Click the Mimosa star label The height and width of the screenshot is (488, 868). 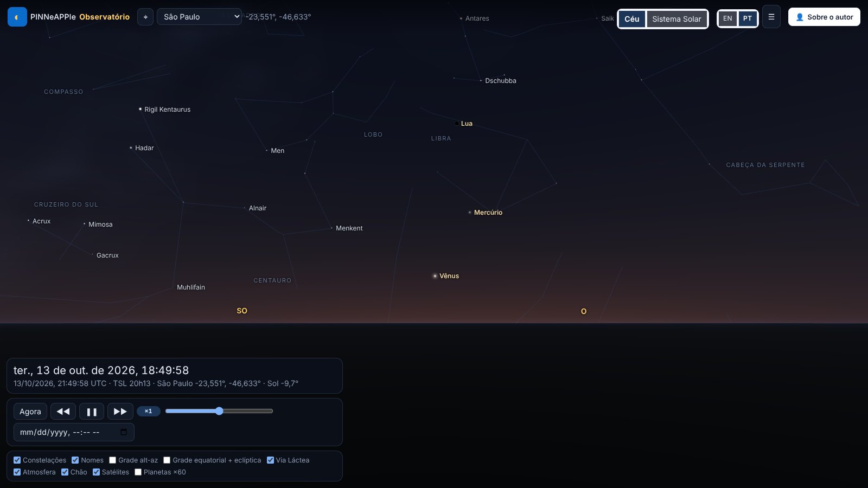(x=100, y=224)
